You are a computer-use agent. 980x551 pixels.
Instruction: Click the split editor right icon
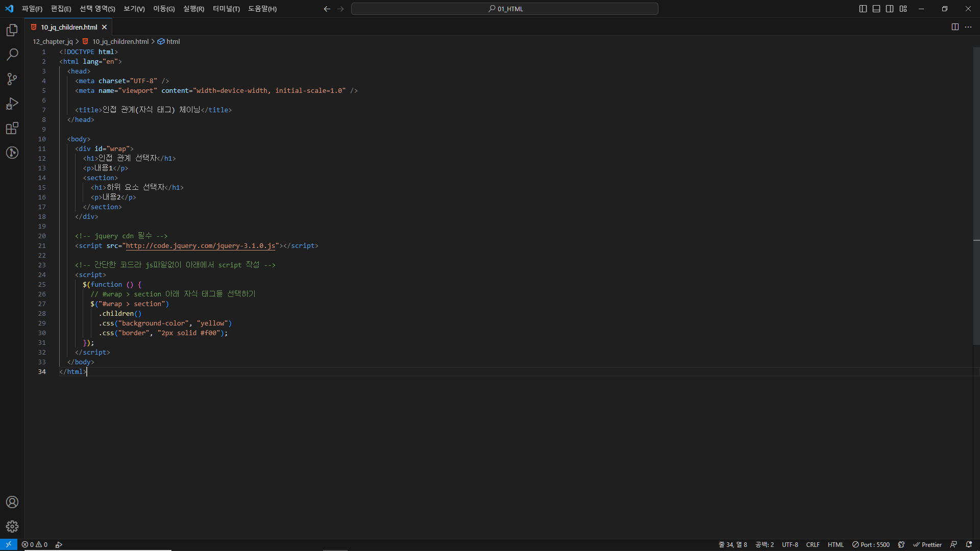tap(955, 27)
